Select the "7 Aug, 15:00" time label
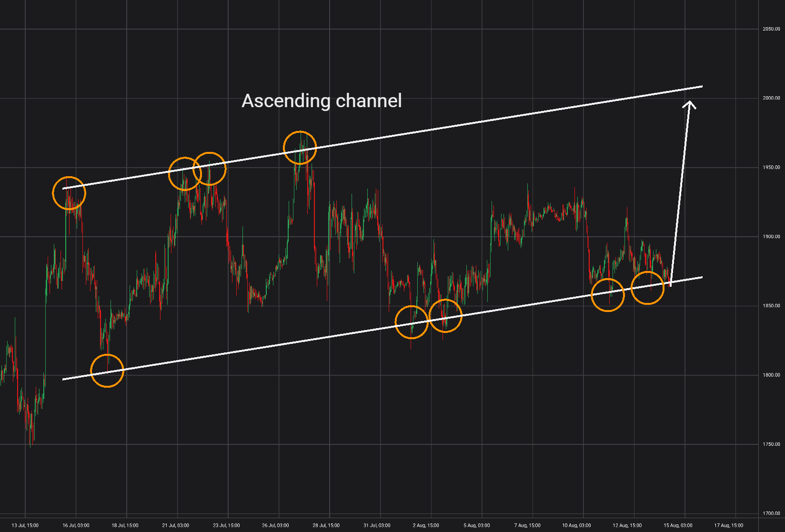This screenshot has width=785, height=532. click(527, 525)
